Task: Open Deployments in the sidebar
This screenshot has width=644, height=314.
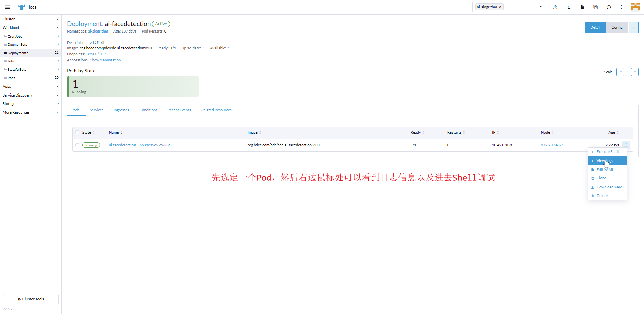Action: click(x=31, y=53)
